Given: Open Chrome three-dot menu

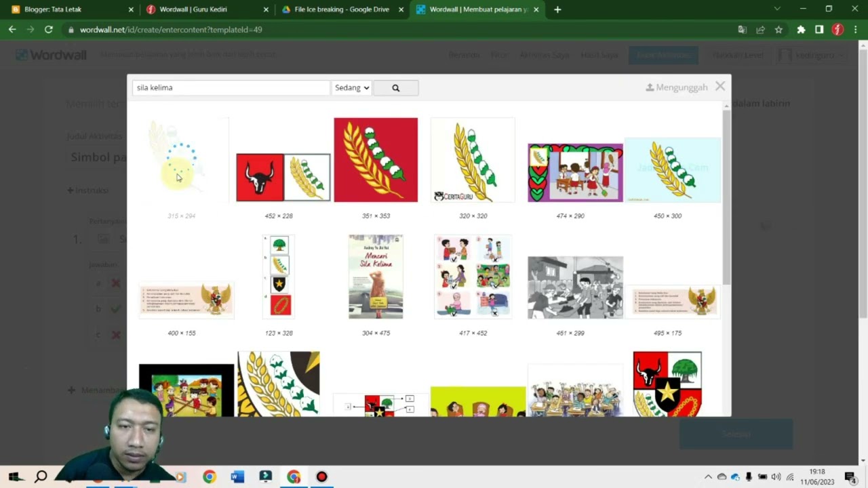Looking at the screenshot, I should [x=856, y=30].
